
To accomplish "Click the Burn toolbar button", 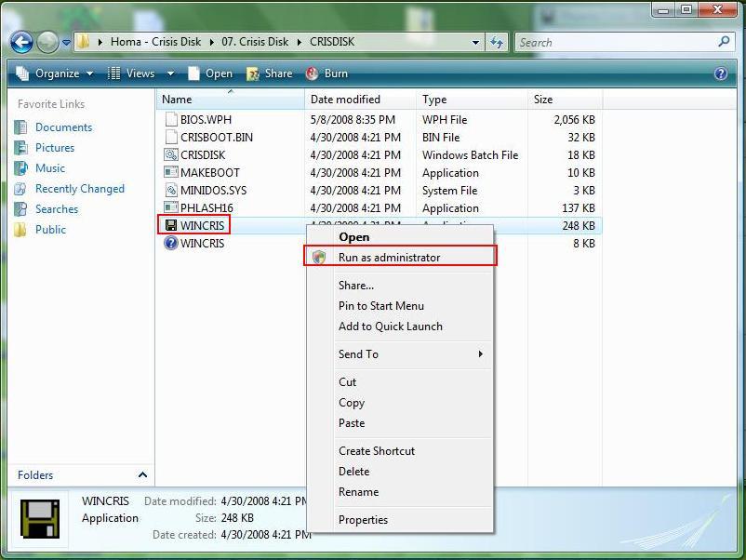I will tap(326, 73).
